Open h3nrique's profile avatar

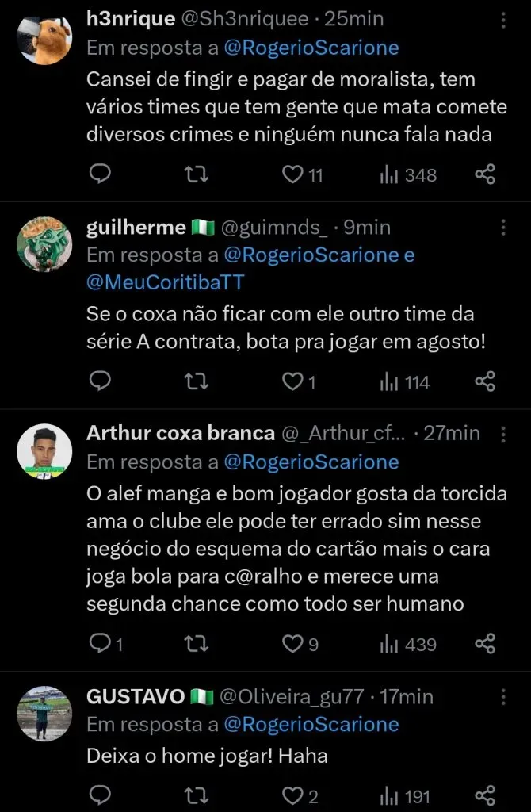[x=44, y=37]
